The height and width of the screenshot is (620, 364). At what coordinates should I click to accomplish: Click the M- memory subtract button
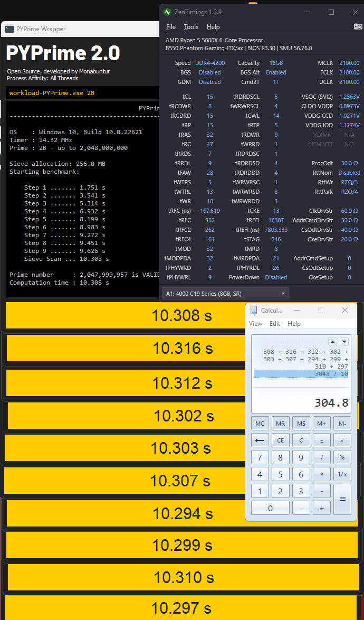(x=342, y=424)
